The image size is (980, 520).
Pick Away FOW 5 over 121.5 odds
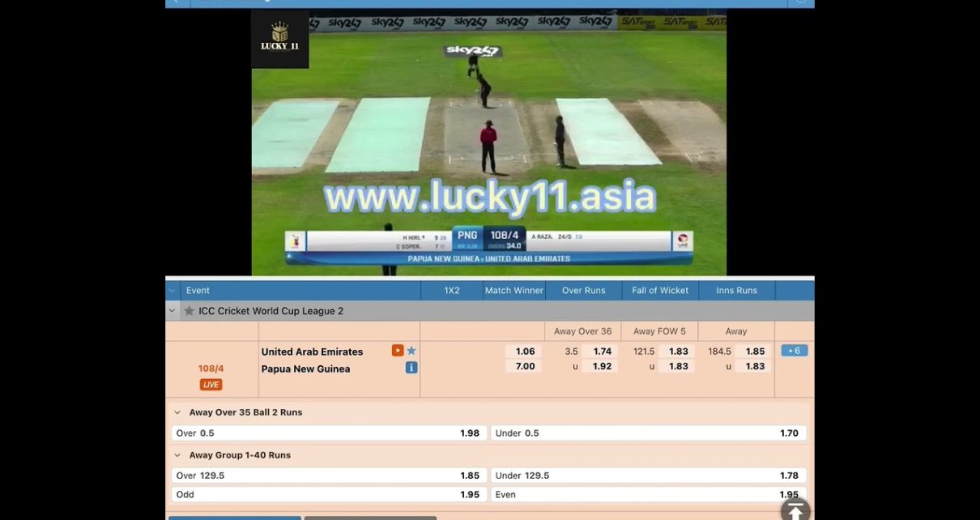point(678,352)
